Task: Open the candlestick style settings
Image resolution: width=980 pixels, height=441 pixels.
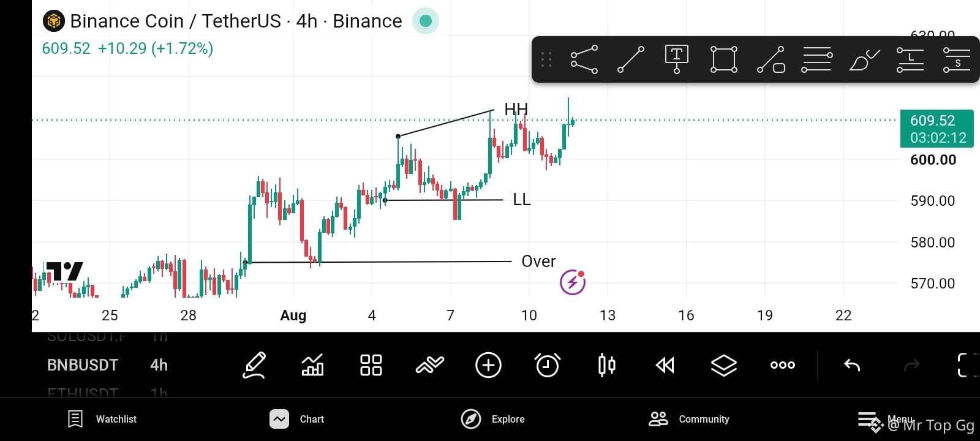Action: [606, 365]
